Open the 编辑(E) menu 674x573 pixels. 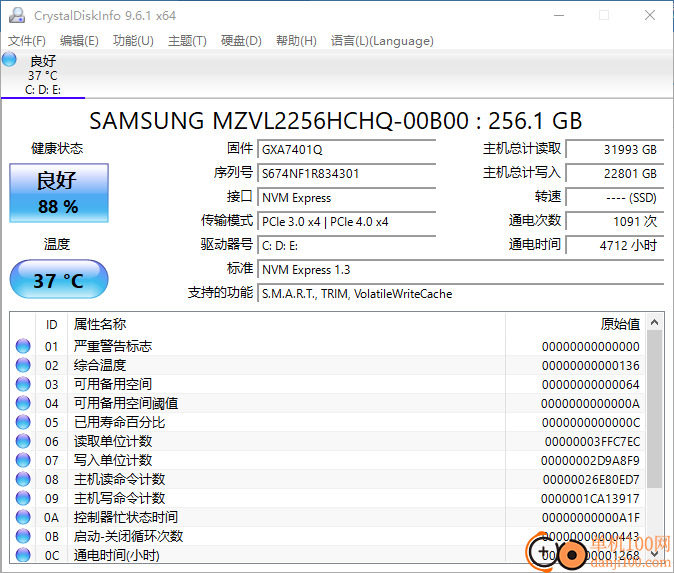pos(79,41)
